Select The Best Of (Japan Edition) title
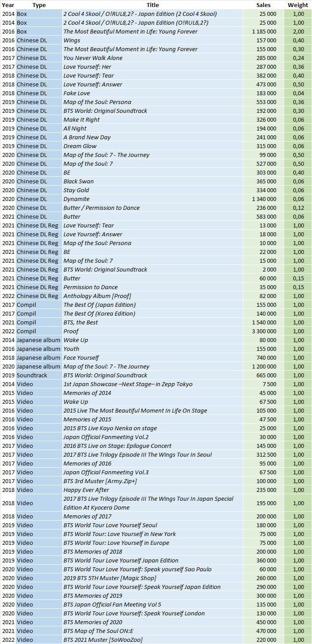312x644 pixels. tap(100, 305)
